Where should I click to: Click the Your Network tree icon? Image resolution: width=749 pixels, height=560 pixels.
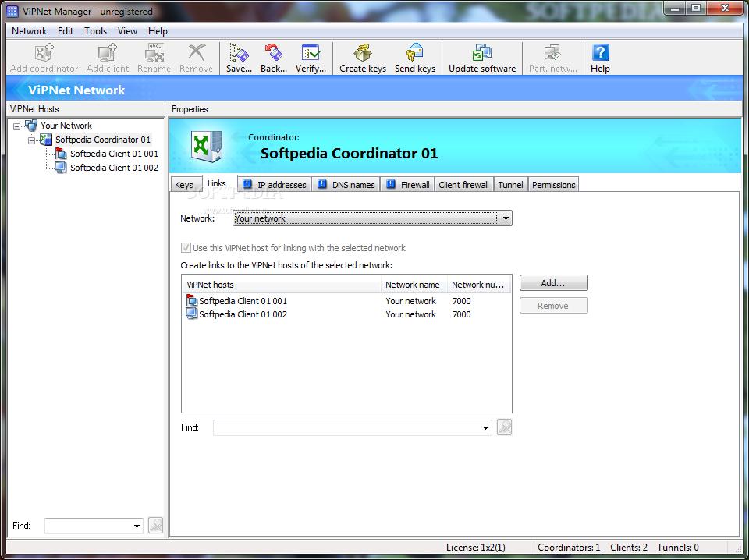coord(31,126)
